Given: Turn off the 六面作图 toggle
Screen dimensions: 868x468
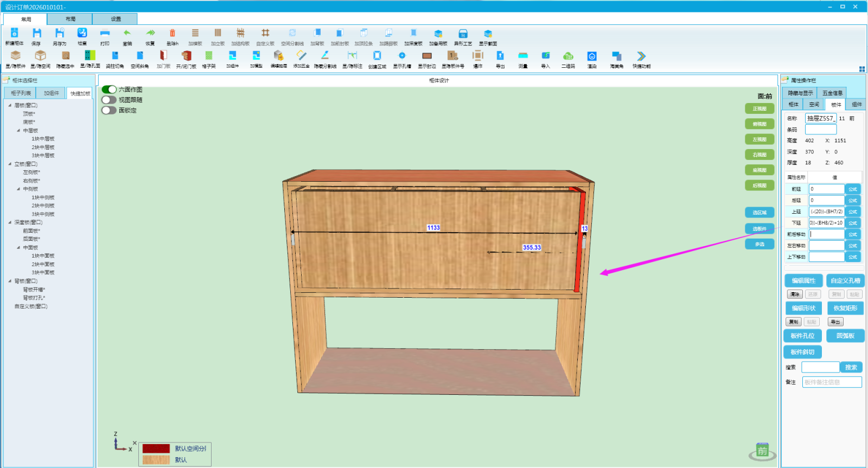Looking at the screenshot, I should click(x=109, y=89).
